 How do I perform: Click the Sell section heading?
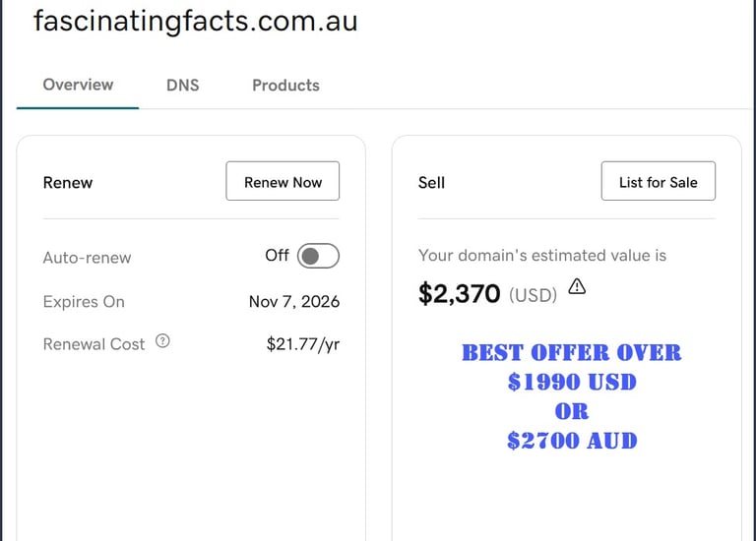[x=431, y=183]
